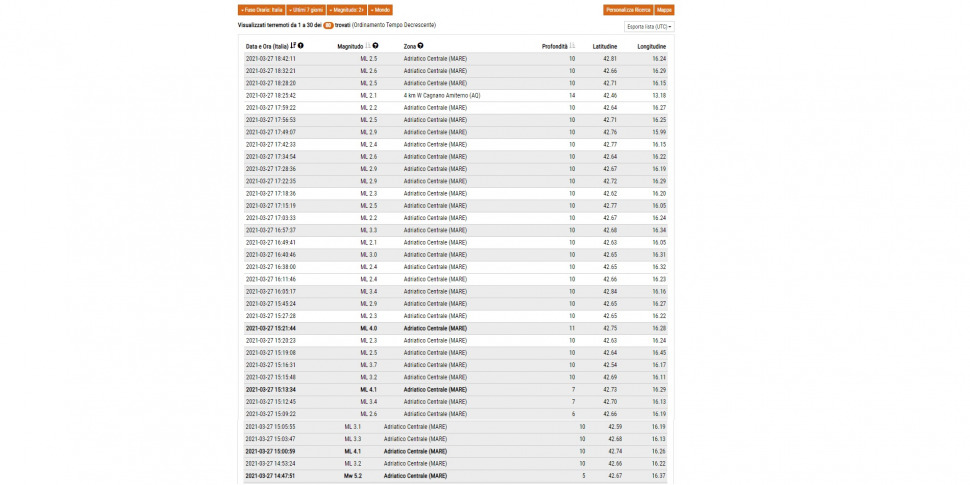Click the Latitudine column header
Image resolution: width=970 pixels, height=485 pixels.
[605, 46]
